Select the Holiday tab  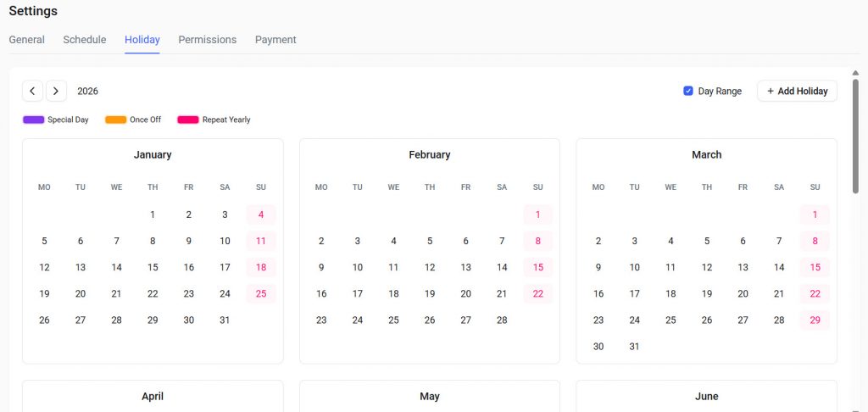point(142,40)
